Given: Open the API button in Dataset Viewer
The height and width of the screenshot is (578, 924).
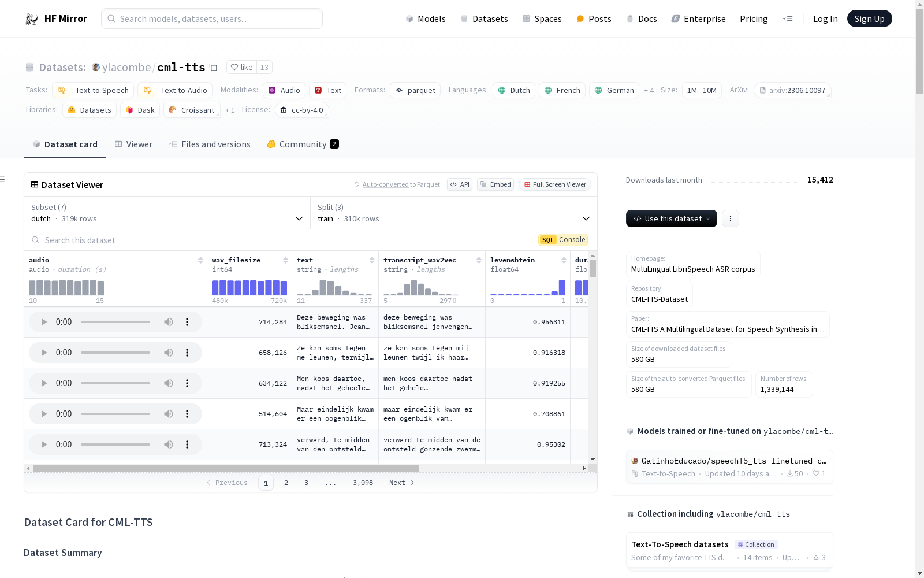Looking at the screenshot, I should (460, 184).
